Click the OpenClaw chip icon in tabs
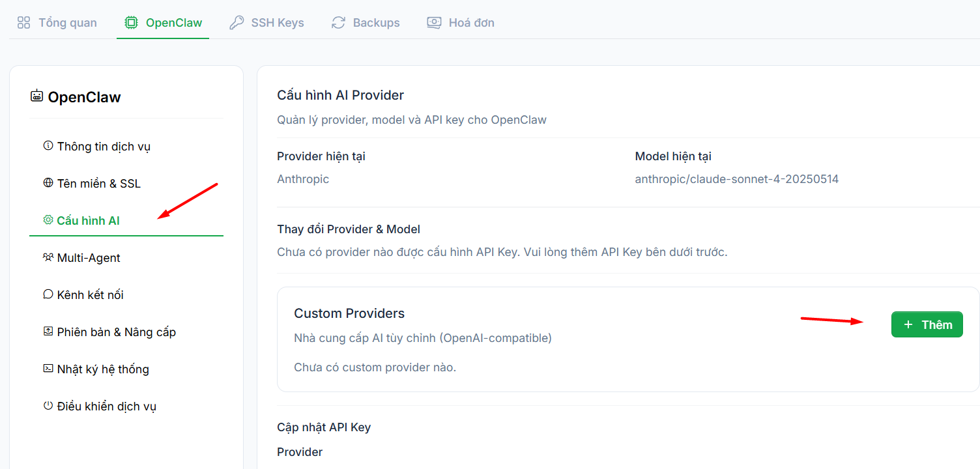Image resolution: width=980 pixels, height=469 pixels. pos(131,23)
